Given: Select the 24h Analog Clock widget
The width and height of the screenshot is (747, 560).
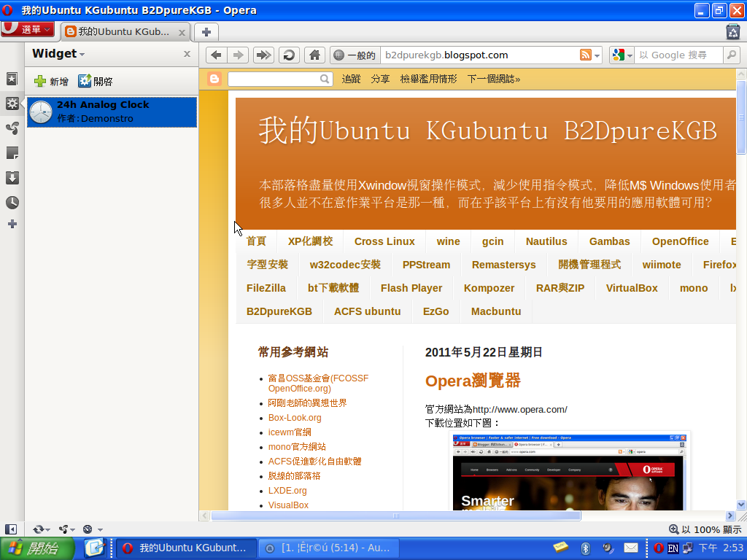Looking at the screenshot, I should coord(112,112).
